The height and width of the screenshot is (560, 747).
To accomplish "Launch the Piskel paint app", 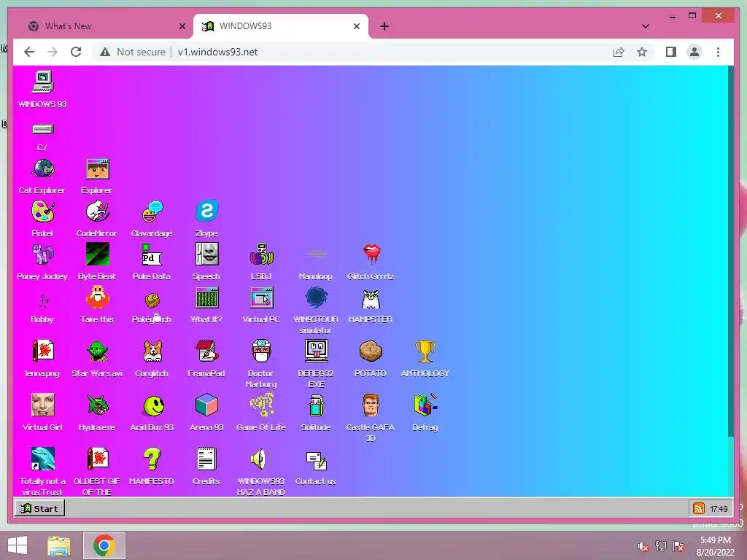I will (43, 211).
